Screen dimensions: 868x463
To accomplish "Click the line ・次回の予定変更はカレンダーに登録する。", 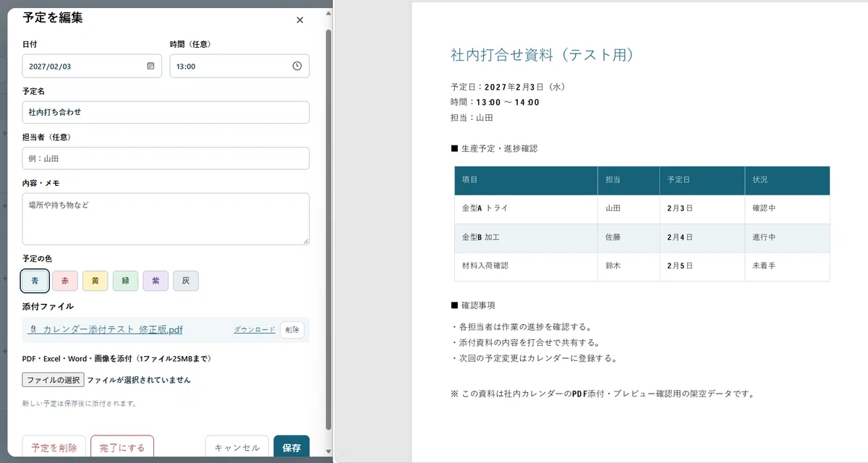I will pos(535,358).
